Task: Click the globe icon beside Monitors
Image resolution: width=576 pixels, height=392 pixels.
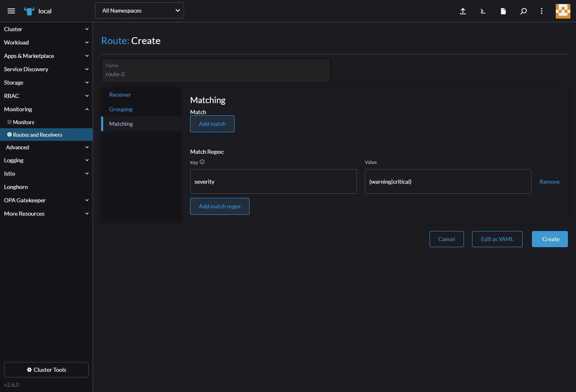Action: click(x=9, y=122)
